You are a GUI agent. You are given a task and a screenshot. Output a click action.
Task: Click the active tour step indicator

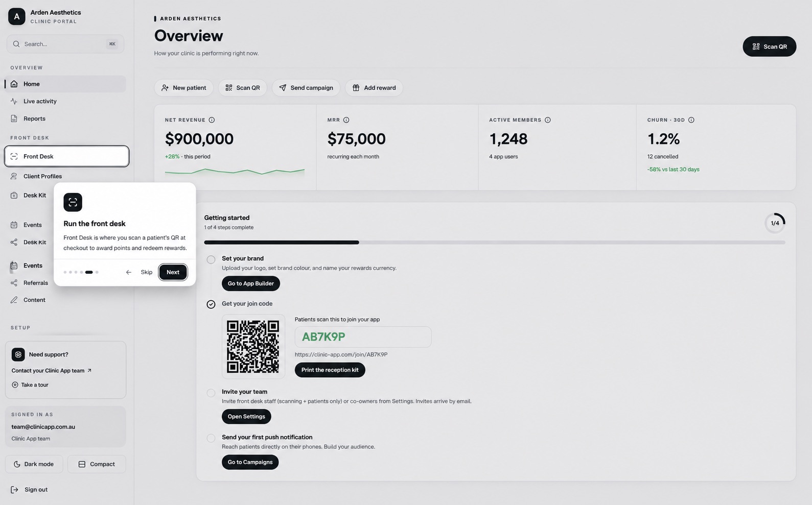[89, 272]
